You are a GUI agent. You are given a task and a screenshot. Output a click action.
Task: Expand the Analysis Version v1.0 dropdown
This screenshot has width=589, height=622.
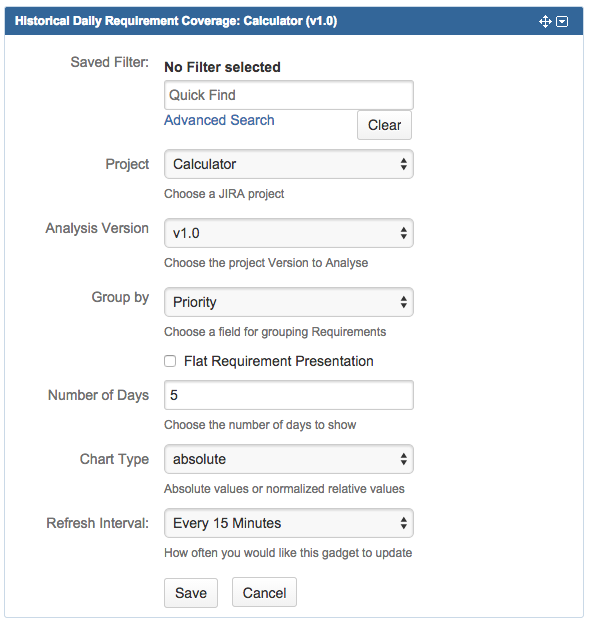[x=289, y=233]
